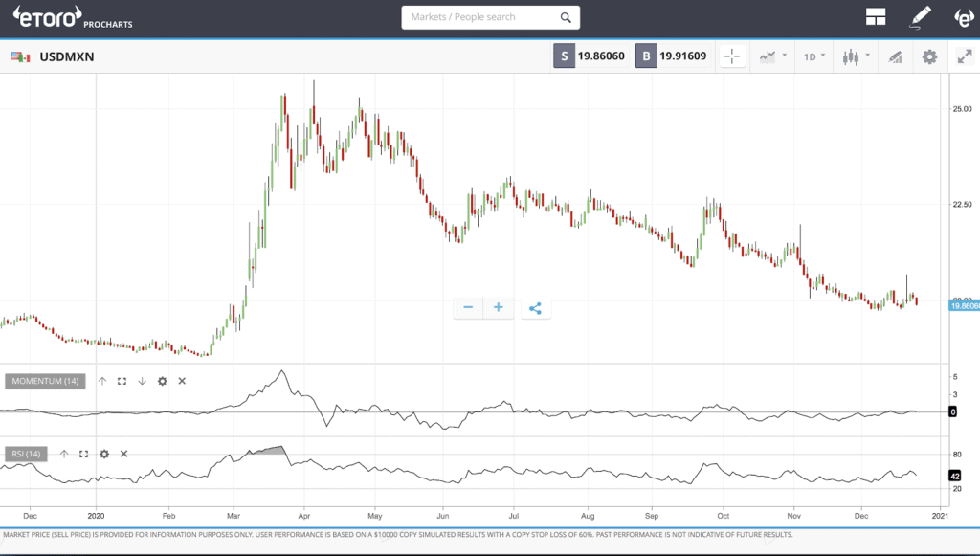Click the Sell price 19.86060 button

tap(590, 56)
